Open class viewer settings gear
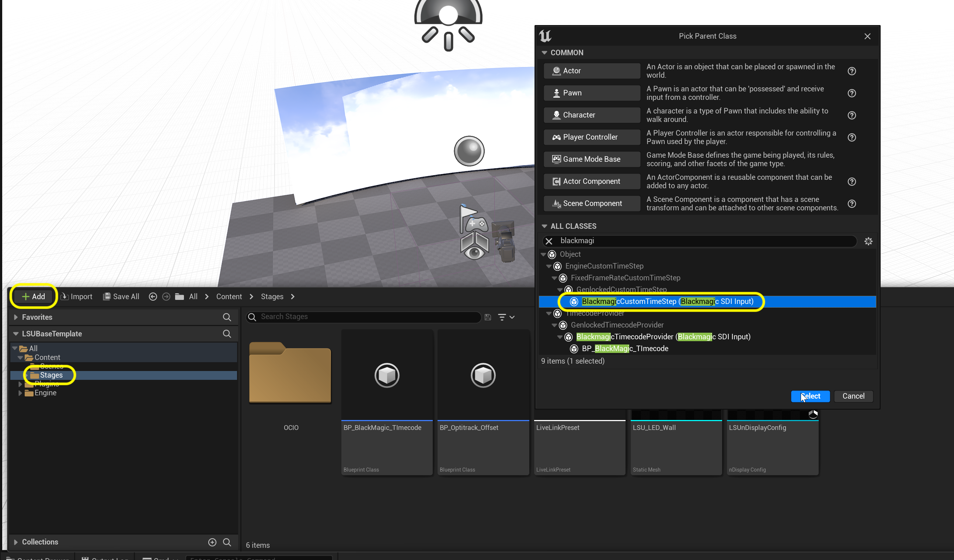Viewport: 954px width, 560px height. [x=868, y=241]
